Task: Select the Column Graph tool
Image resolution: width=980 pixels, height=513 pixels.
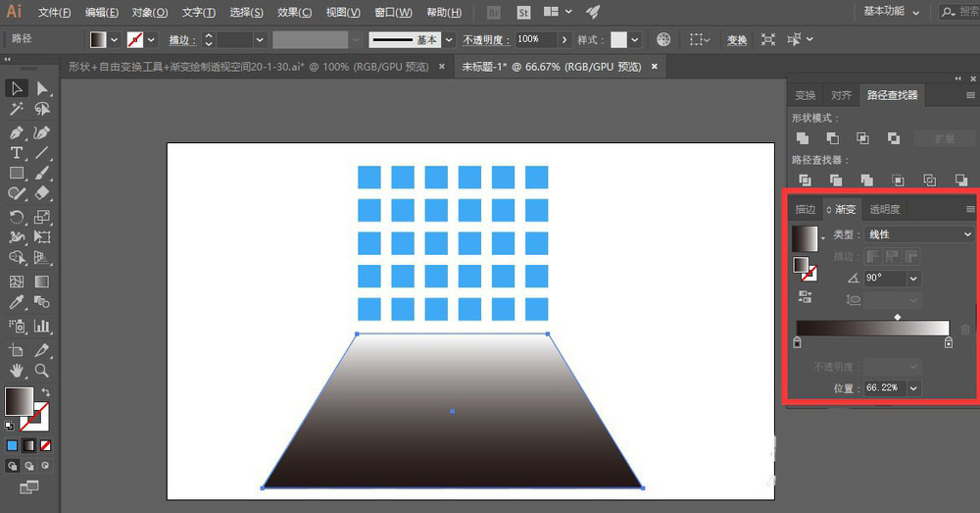Action: (42, 326)
